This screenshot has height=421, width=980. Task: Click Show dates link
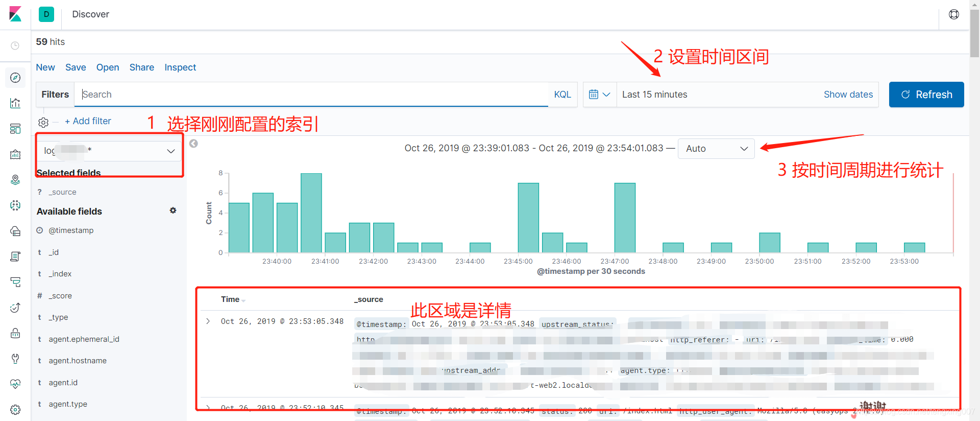click(848, 95)
